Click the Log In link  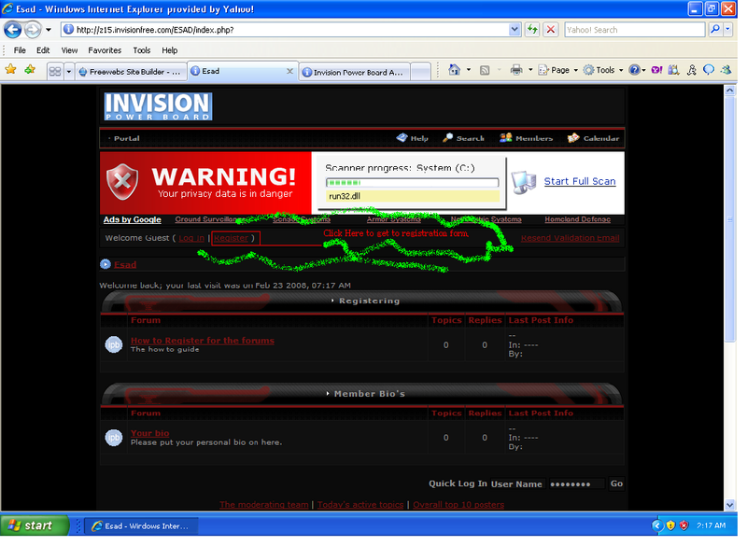pyautogui.click(x=191, y=238)
